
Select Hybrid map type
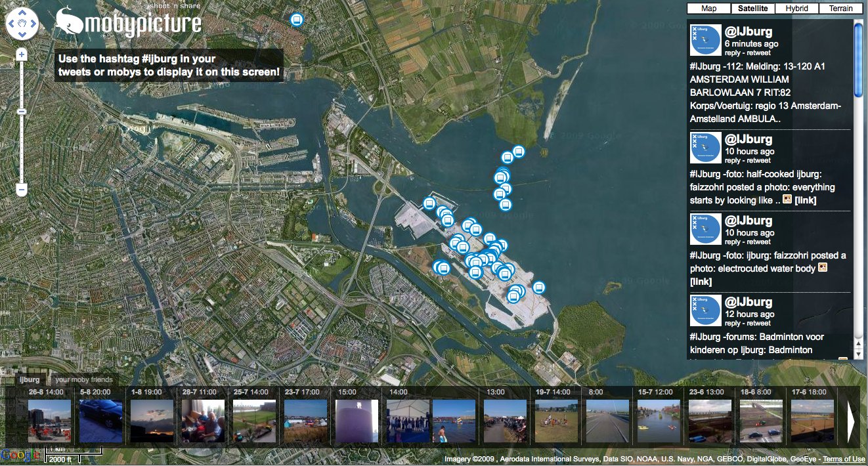tap(796, 9)
